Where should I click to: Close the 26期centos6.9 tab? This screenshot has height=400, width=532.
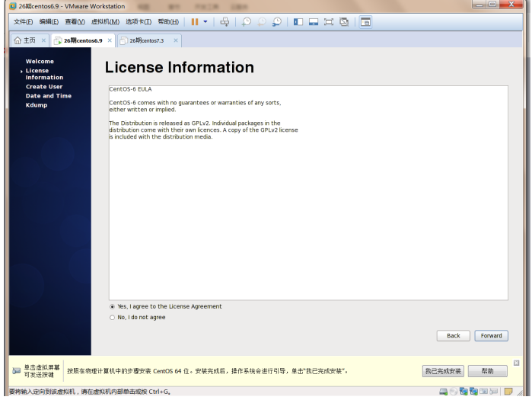[110, 40]
